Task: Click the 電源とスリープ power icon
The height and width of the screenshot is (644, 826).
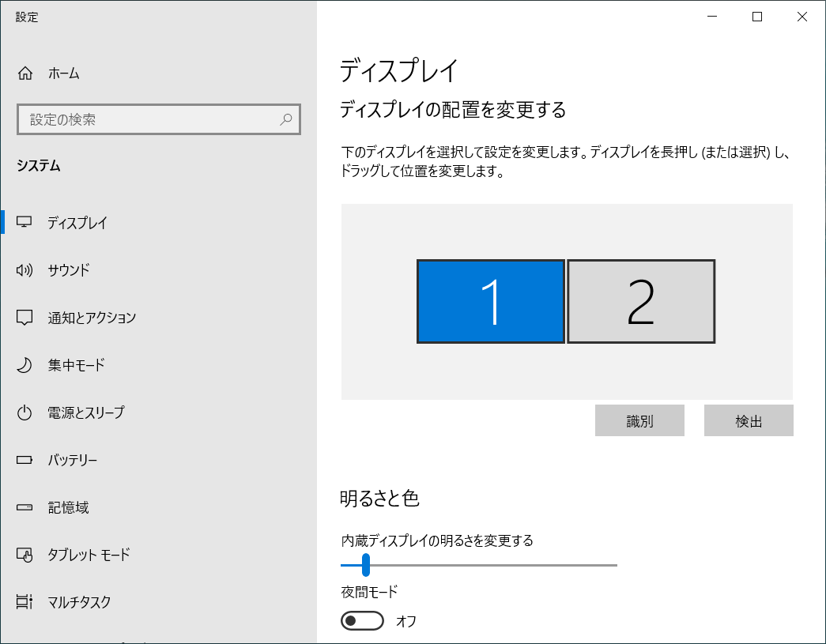Action: [x=25, y=412]
